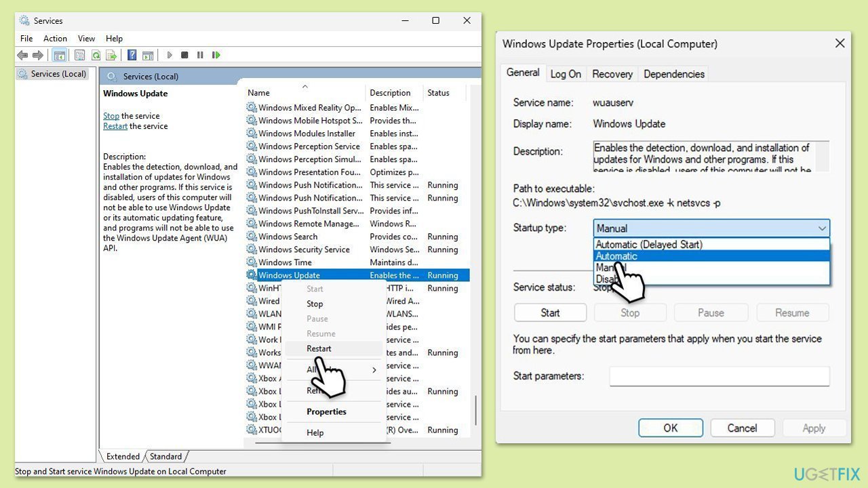
Task: Click gear icon beside Windows Remote Management
Action: pos(252,224)
